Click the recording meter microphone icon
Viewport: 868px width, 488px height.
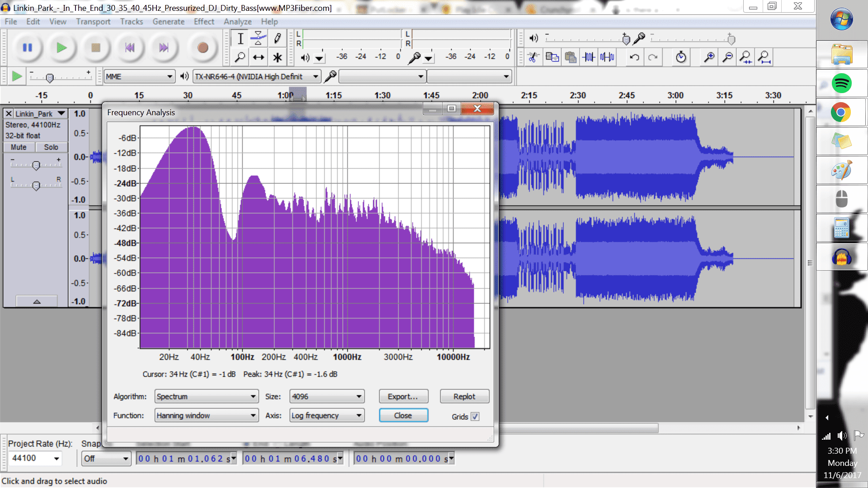414,57
